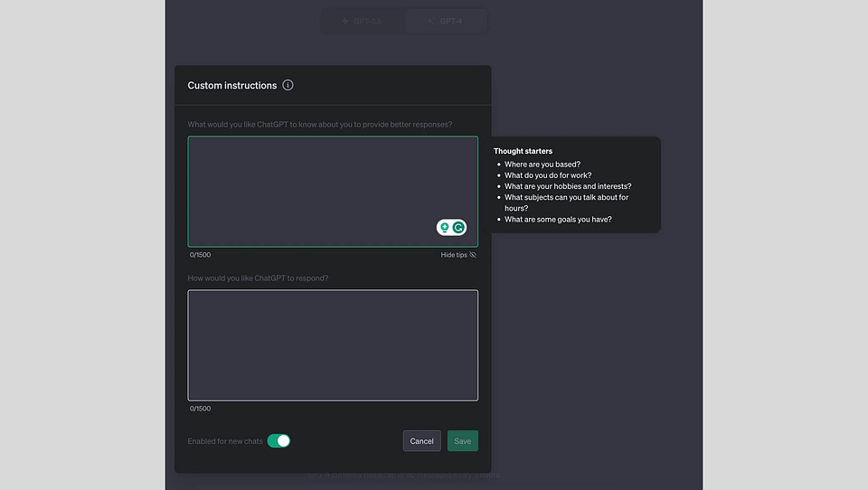Screen dimensions: 868x490
Task: Click the 'Where are you based?' tip
Action: (542, 165)
